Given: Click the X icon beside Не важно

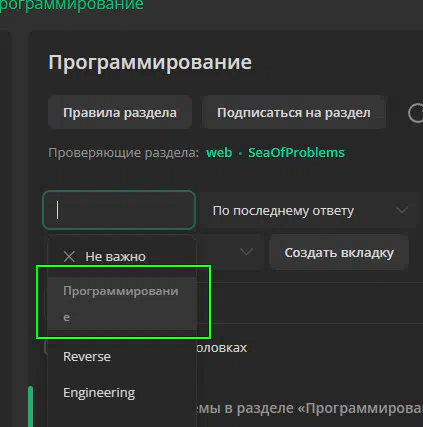Looking at the screenshot, I should click(69, 256).
